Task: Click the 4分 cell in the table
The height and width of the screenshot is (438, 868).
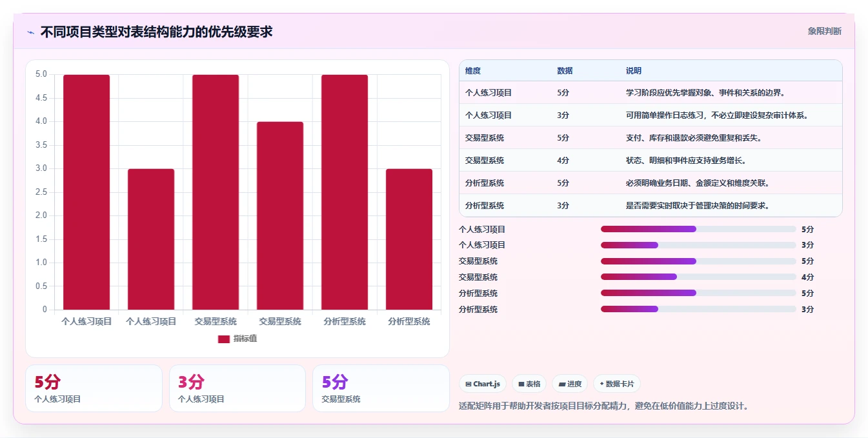Action: click(x=563, y=161)
